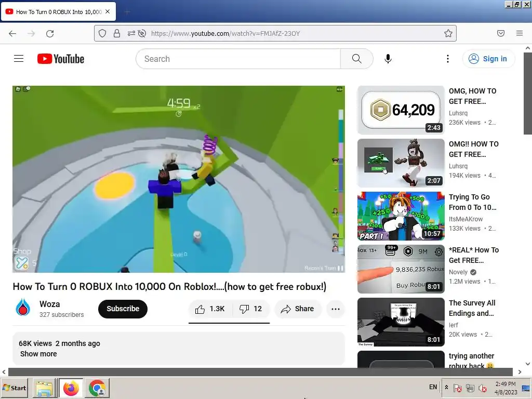Image resolution: width=532 pixels, height=399 pixels.
Task: Select the How To Turn 0 ROBUX tab
Action: (x=58, y=12)
